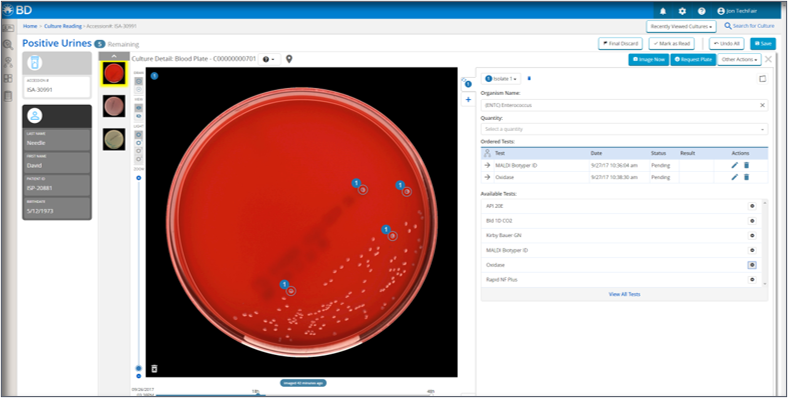Toggle the second View eye option
The image size is (788, 398).
tap(139, 116)
